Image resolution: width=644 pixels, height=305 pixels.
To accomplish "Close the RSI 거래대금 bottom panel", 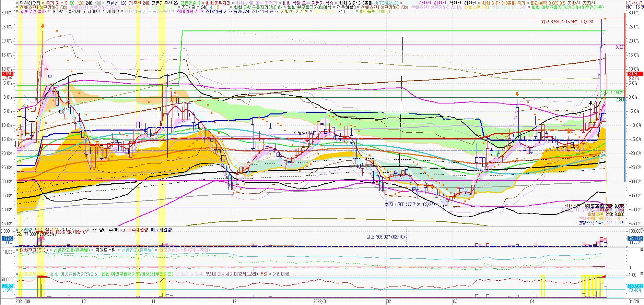I will coord(642,274).
